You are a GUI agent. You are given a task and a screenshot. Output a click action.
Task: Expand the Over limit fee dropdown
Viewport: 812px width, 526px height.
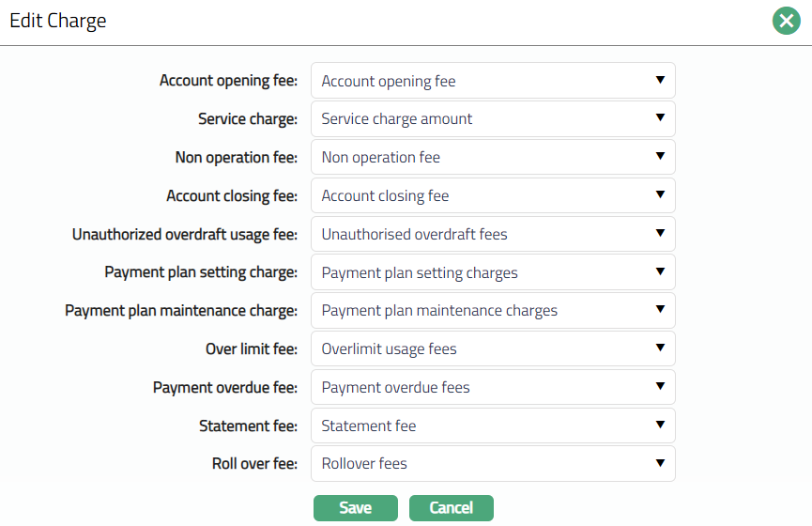coord(493,349)
